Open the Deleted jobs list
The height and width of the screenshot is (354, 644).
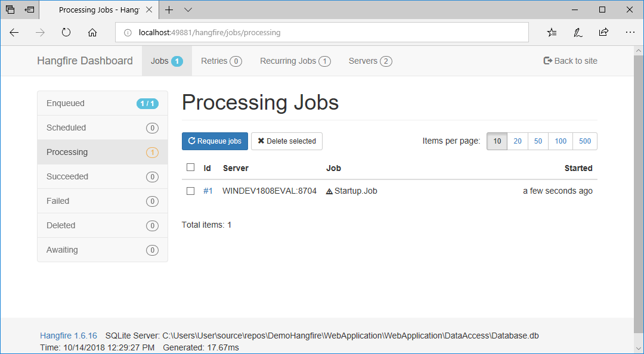103,225
